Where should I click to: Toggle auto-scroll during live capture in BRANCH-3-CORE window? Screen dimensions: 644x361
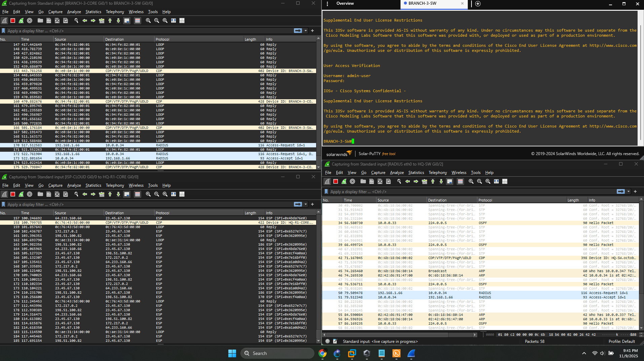[x=127, y=21]
